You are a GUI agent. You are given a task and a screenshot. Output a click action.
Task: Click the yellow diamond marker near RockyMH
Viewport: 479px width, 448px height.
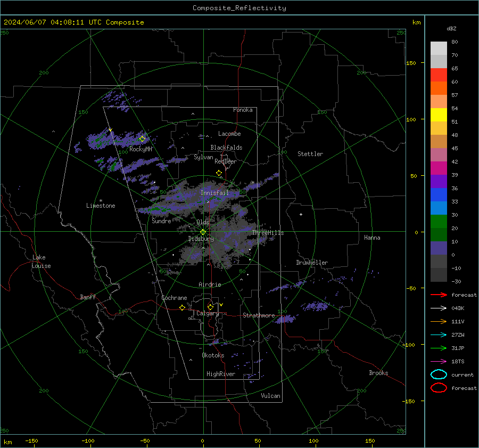coord(142,139)
